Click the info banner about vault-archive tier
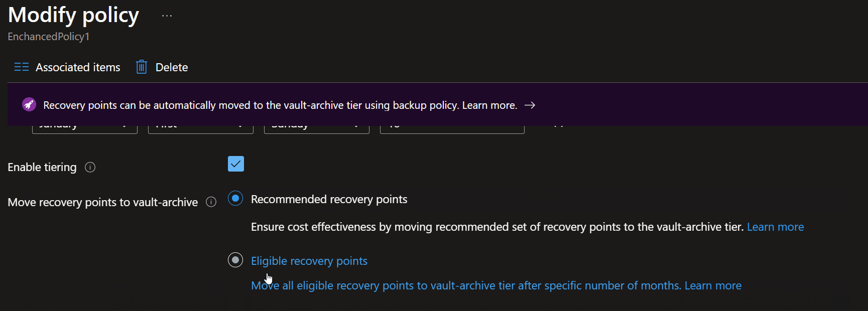Viewport: 868px width, 311px height. 281,104
